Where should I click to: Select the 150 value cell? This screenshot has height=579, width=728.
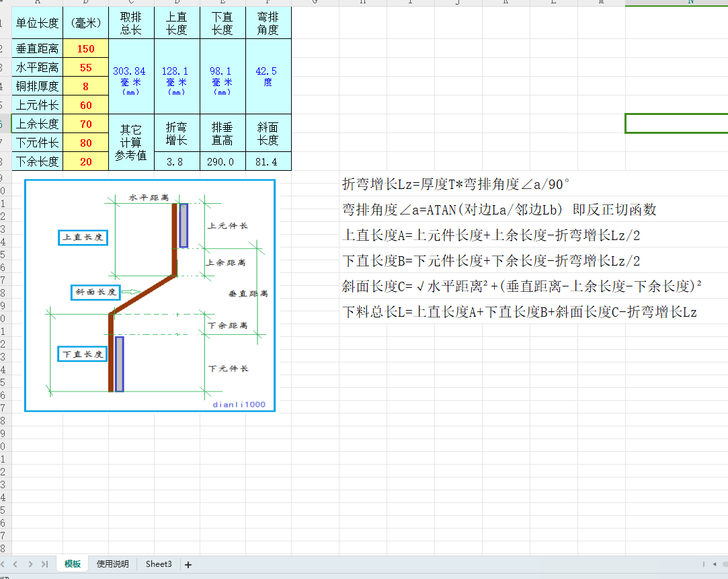tap(86, 48)
